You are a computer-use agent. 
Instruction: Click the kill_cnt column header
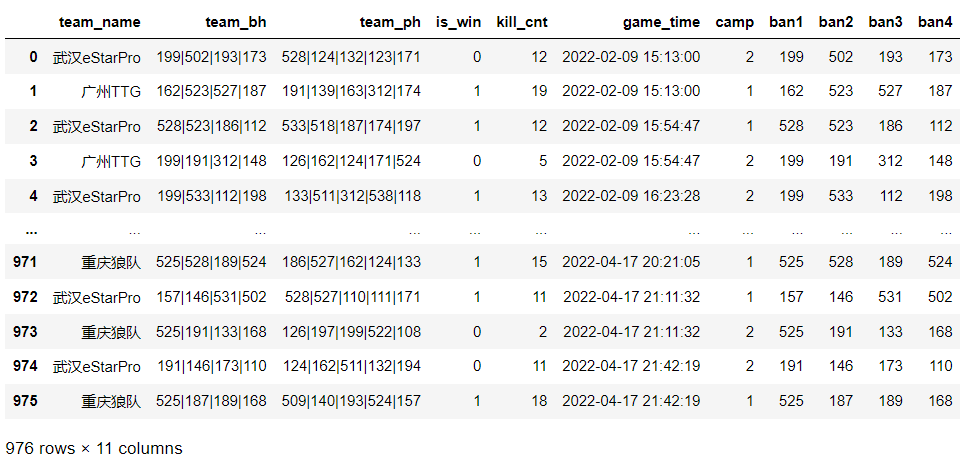click(521, 21)
